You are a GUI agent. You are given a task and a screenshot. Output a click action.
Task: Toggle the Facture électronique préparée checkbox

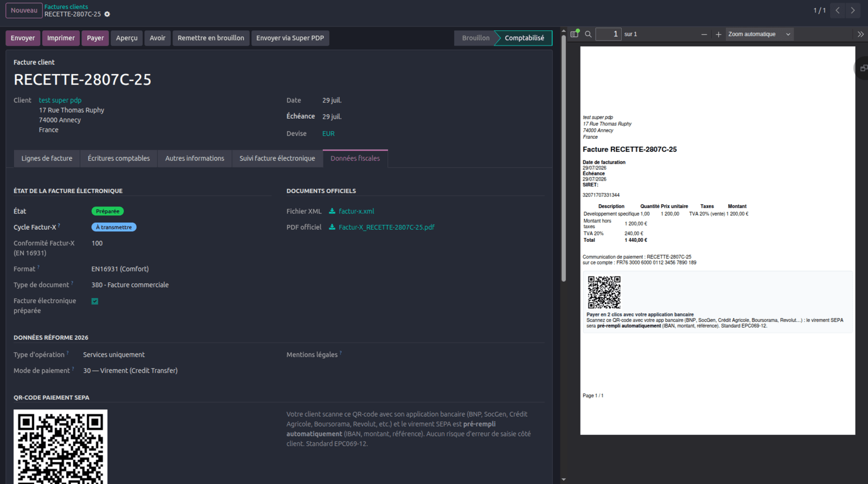pos(95,301)
